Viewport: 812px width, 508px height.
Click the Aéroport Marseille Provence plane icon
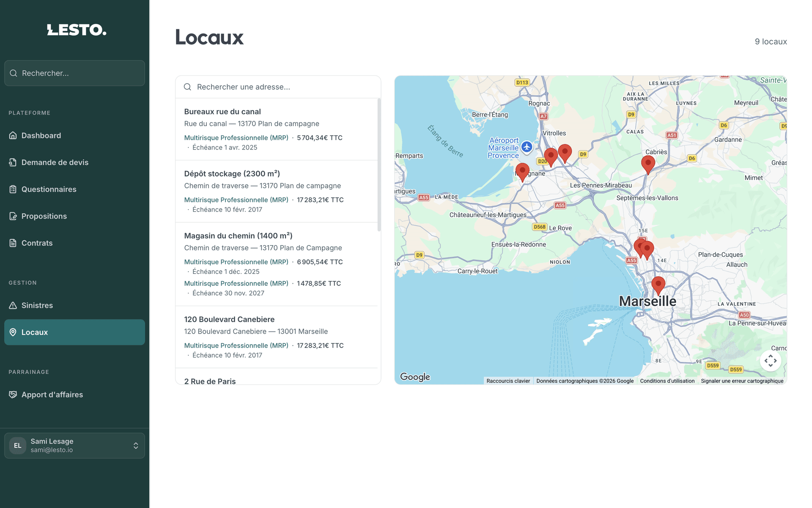pos(527,147)
